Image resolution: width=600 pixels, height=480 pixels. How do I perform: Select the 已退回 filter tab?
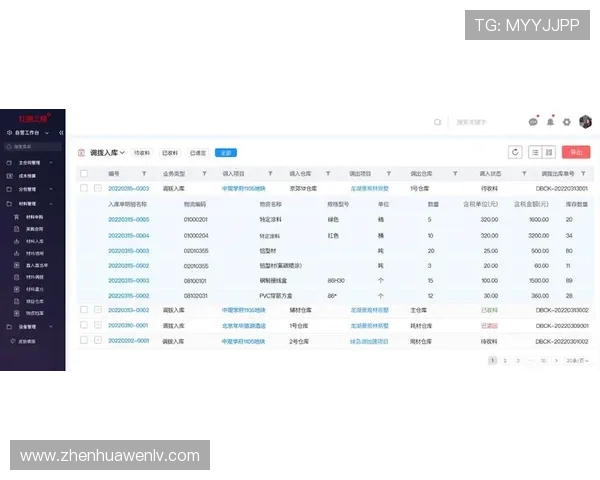[198, 153]
